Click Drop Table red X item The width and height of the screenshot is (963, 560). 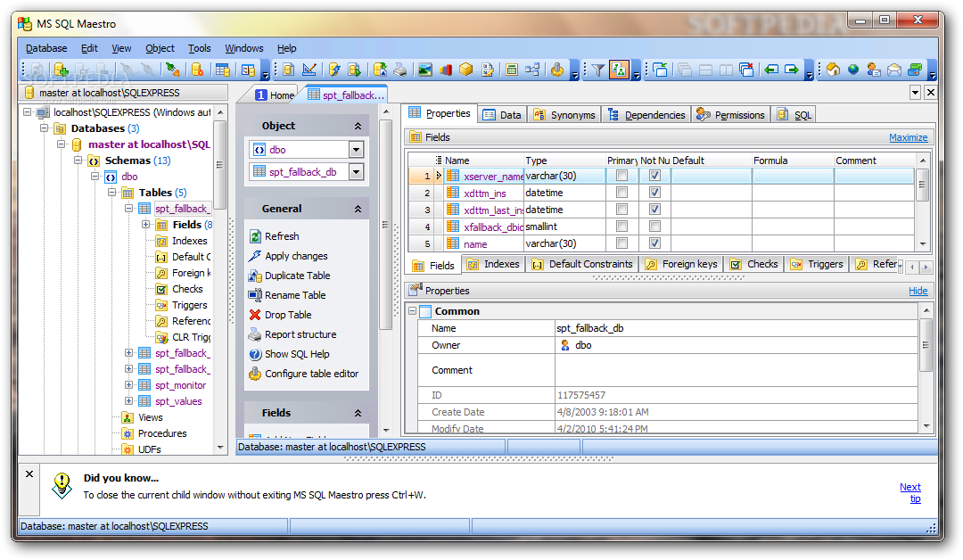pos(280,315)
